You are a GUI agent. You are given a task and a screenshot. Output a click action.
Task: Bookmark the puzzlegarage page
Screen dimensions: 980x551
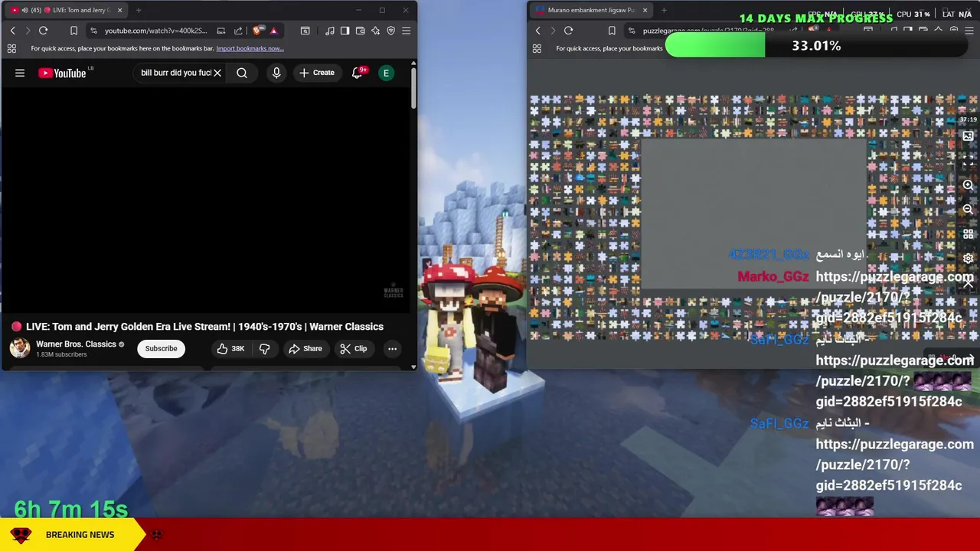612,31
